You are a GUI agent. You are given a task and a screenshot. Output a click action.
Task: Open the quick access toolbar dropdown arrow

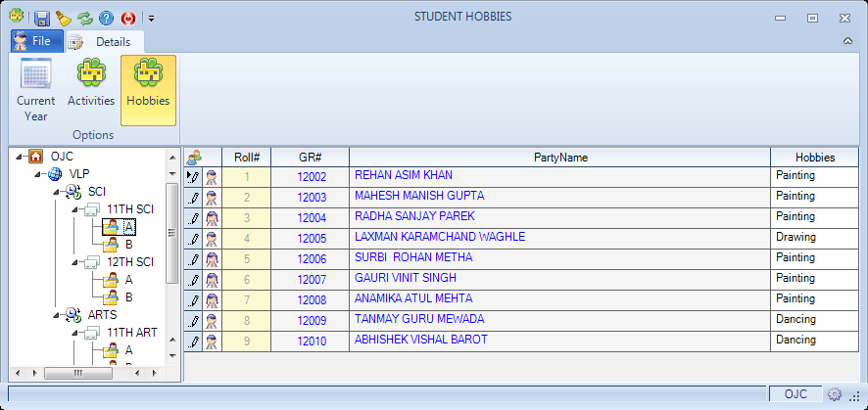(151, 19)
